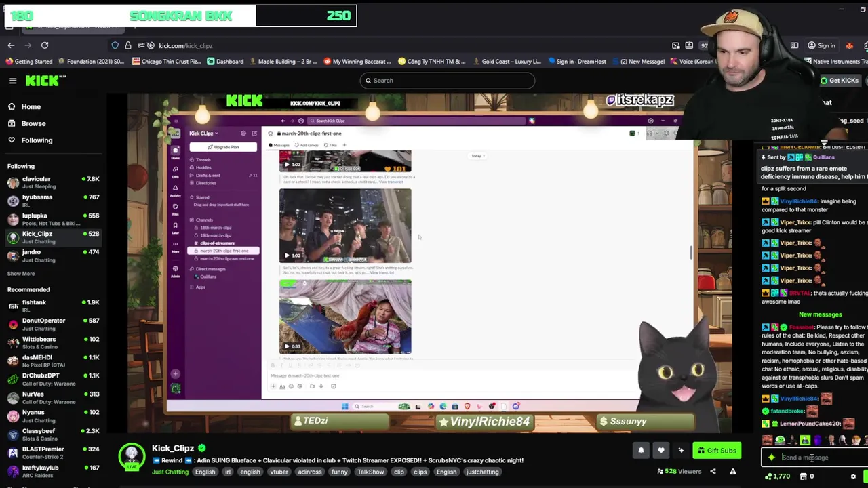Open Chicago Thin Crust Pizza bookmark
Viewport: 868px width, 488px height.
167,62
